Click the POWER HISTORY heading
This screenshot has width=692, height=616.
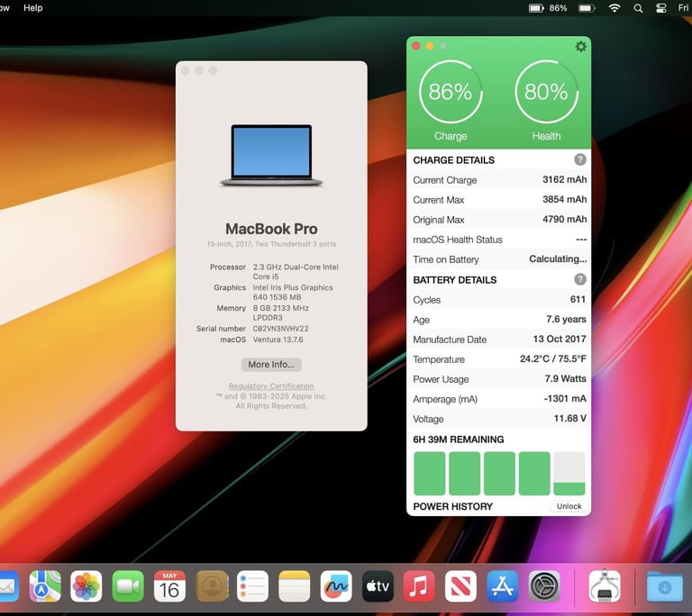tap(453, 506)
